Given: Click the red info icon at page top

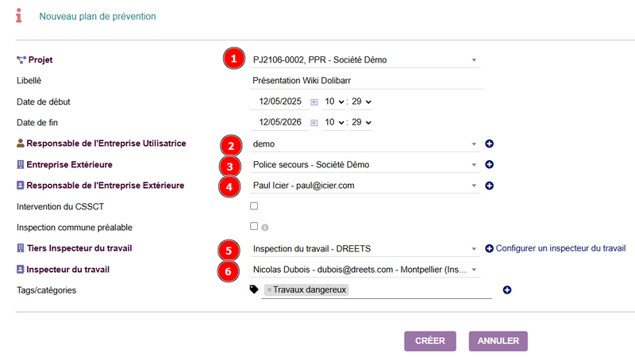Looking at the screenshot, I should (18, 16).
